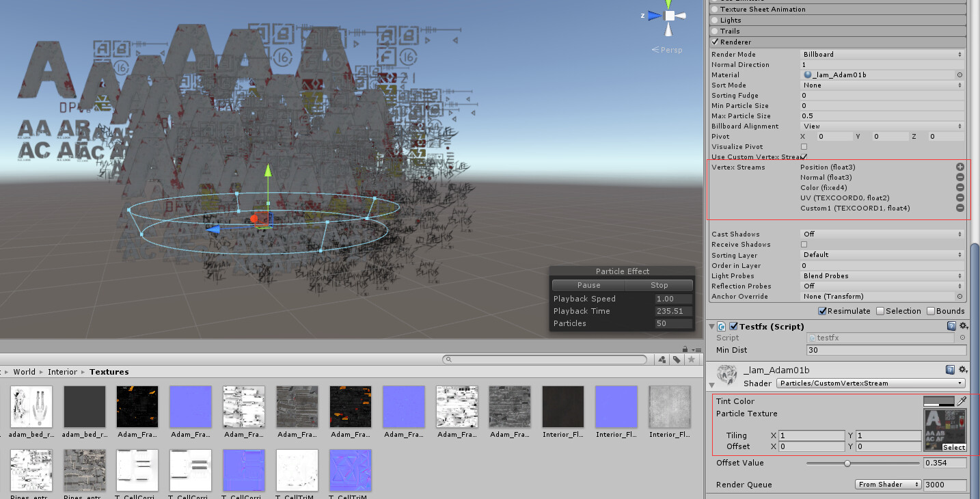
Task: Pause the particle effect playback
Action: pyautogui.click(x=588, y=285)
